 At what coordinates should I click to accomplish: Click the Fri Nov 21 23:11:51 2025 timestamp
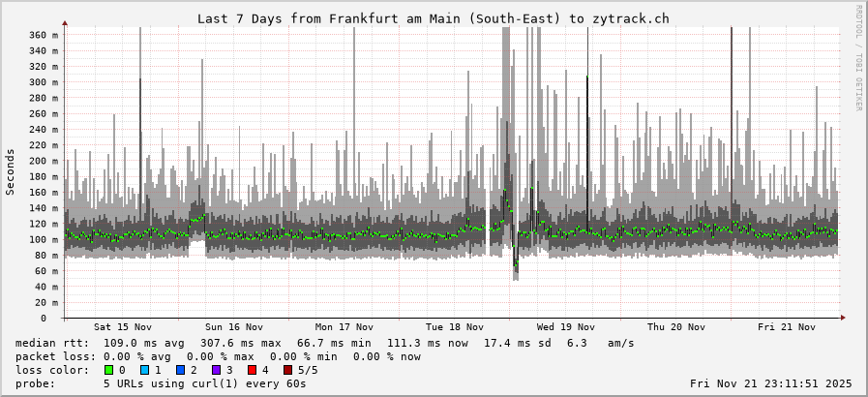click(x=770, y=383)
